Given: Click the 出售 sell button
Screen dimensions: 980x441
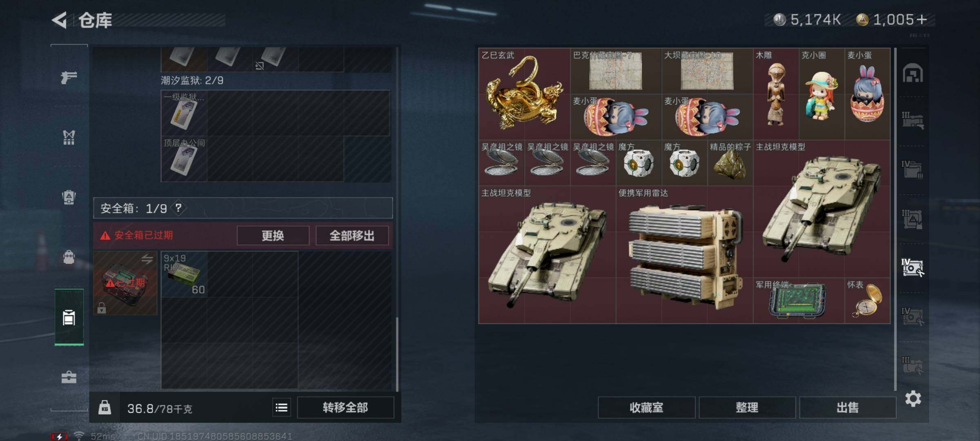Looking at the screenshot, I should point(848,408).
